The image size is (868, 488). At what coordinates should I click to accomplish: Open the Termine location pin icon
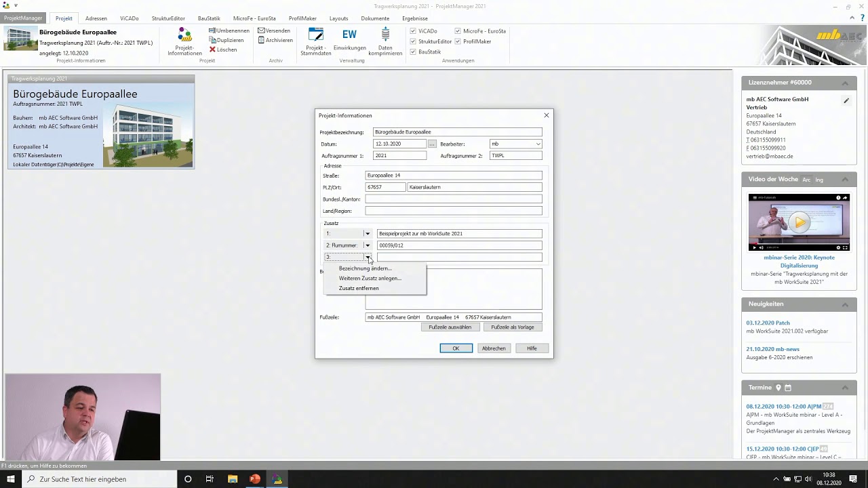(778, 388)
